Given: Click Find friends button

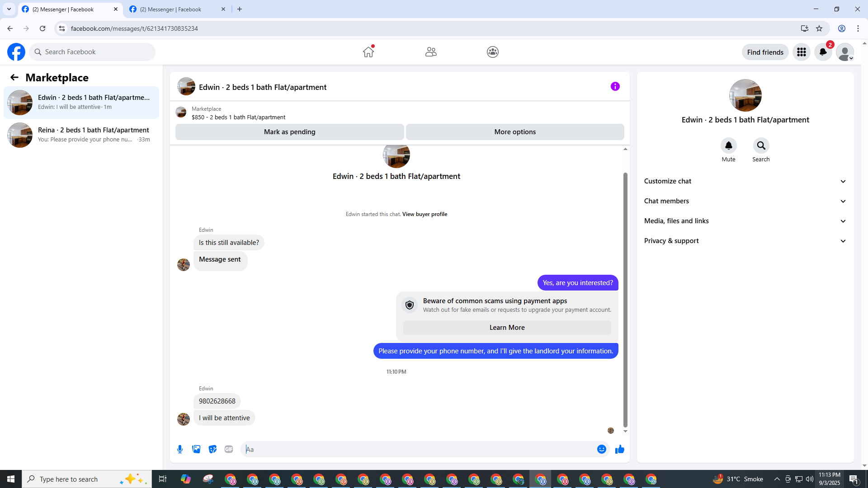Looking at the screenshot, I should click(765, 52).
